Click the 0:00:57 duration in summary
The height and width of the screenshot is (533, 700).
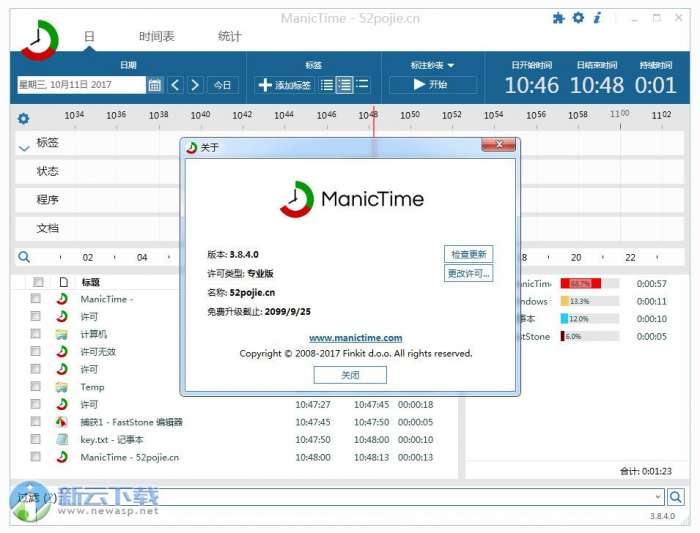point(652,283)
